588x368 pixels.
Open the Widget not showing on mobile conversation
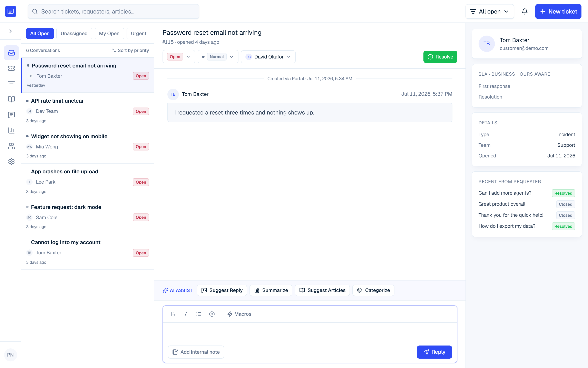click(88, 146)
